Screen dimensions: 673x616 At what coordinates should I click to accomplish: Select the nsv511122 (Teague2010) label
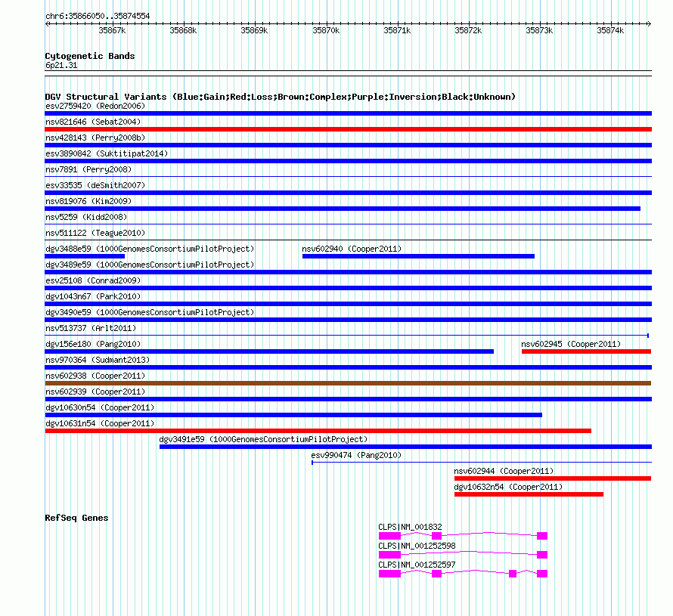pos(95,233)
